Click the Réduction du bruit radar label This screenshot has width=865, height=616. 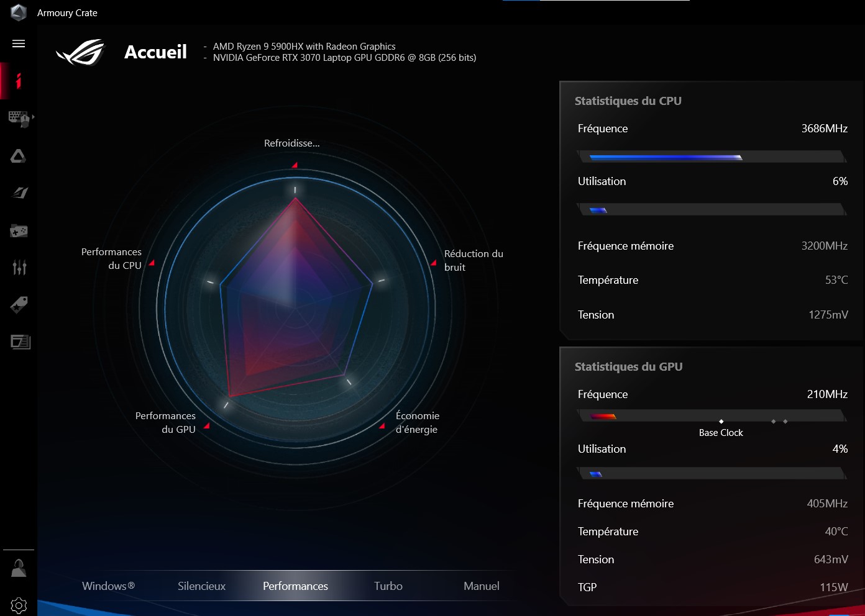pyautogui.click(x=474, y=260)
